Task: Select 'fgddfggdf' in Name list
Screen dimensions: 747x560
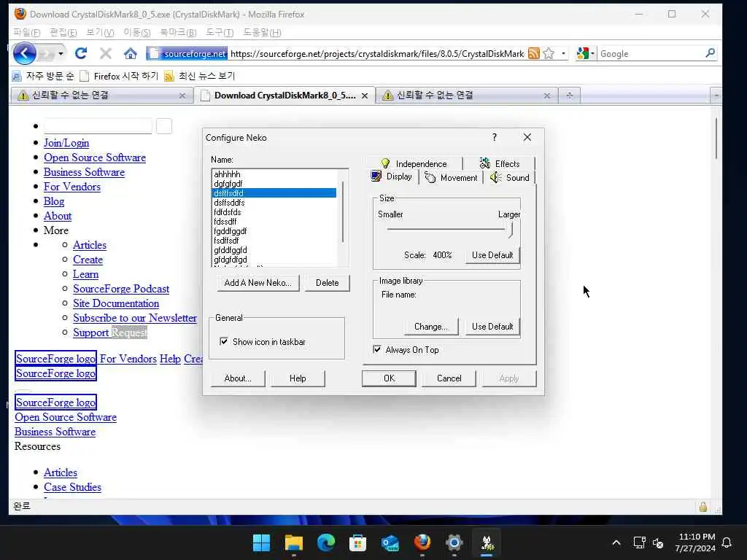Action: pos(274,231)
